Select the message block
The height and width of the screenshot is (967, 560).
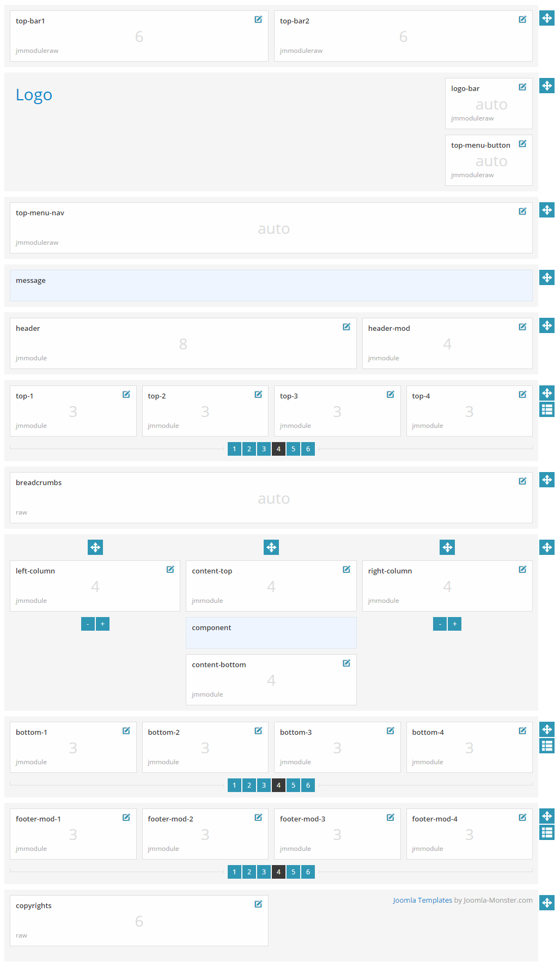click(x=271, y=286)
